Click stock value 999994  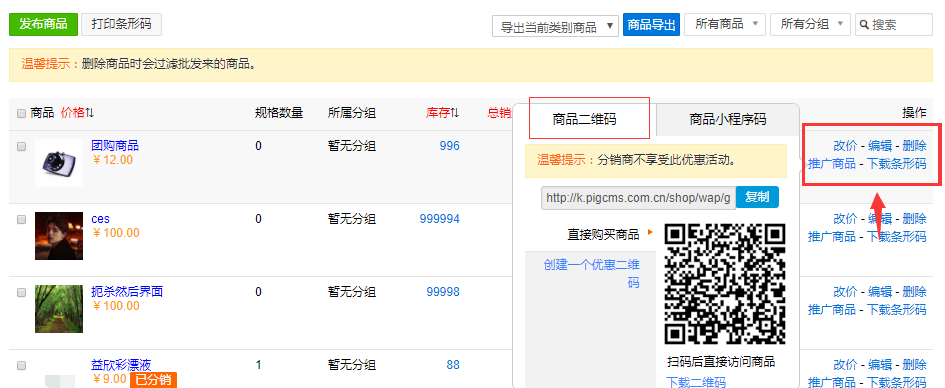click(x=439, y=219)
